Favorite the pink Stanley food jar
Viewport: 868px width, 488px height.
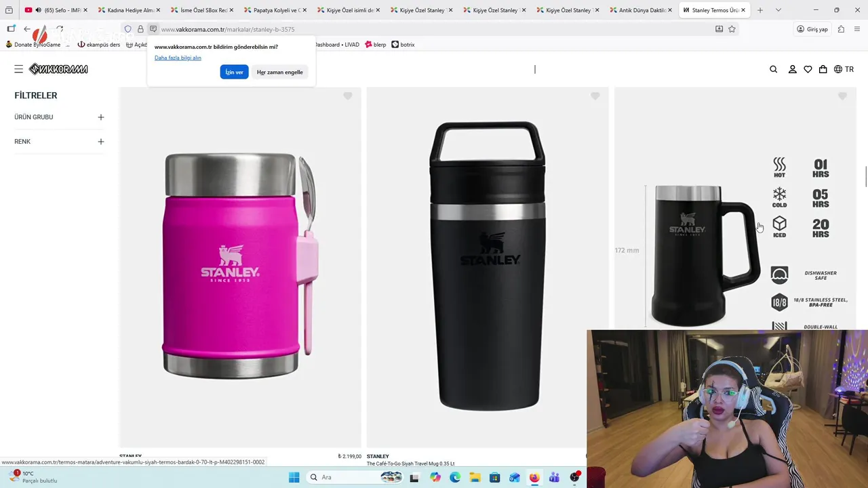tap(347, 96)
